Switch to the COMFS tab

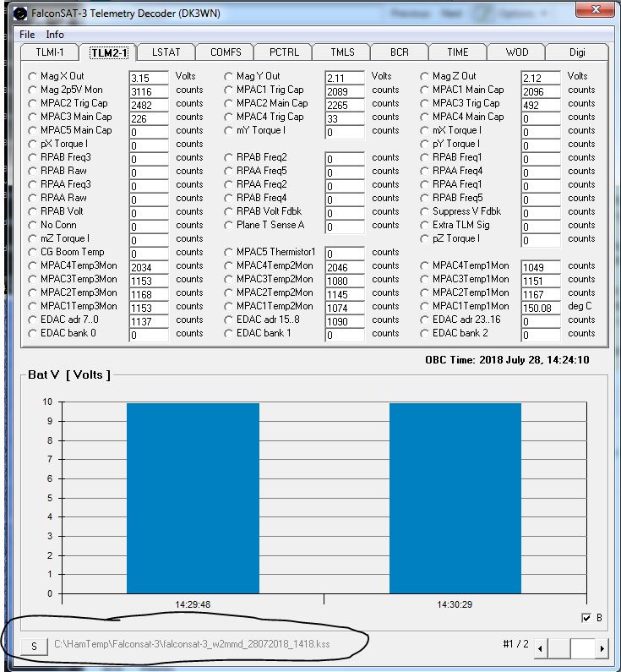tap(226, 52)
